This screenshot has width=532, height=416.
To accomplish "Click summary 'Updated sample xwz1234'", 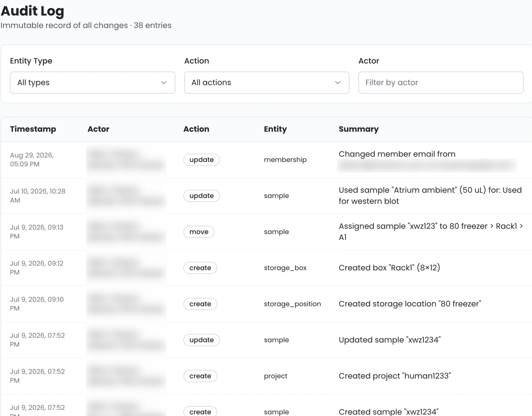I will click(390, 340).
